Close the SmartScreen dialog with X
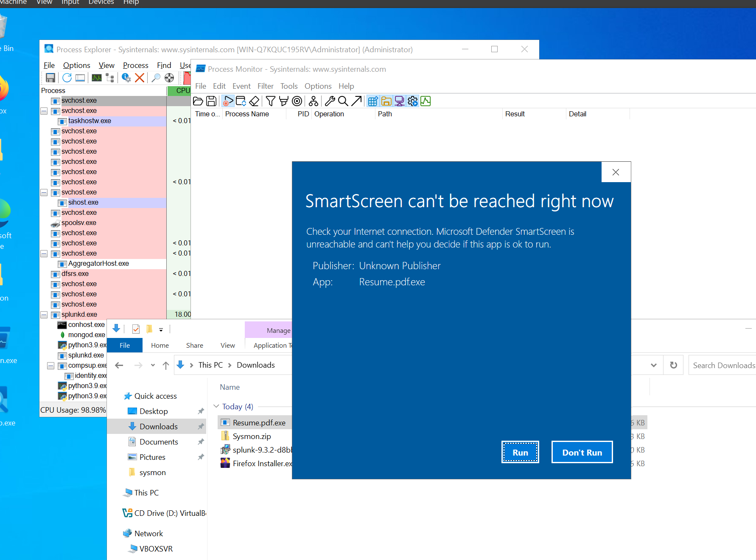The height and width of the screenshot is (560, 756). coord(616,172)
